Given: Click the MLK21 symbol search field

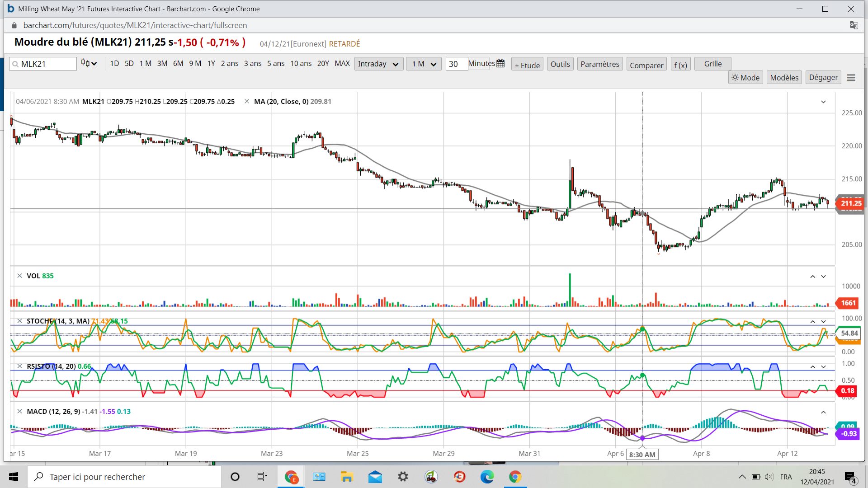Looking at the screenshot, I should 43,64.
